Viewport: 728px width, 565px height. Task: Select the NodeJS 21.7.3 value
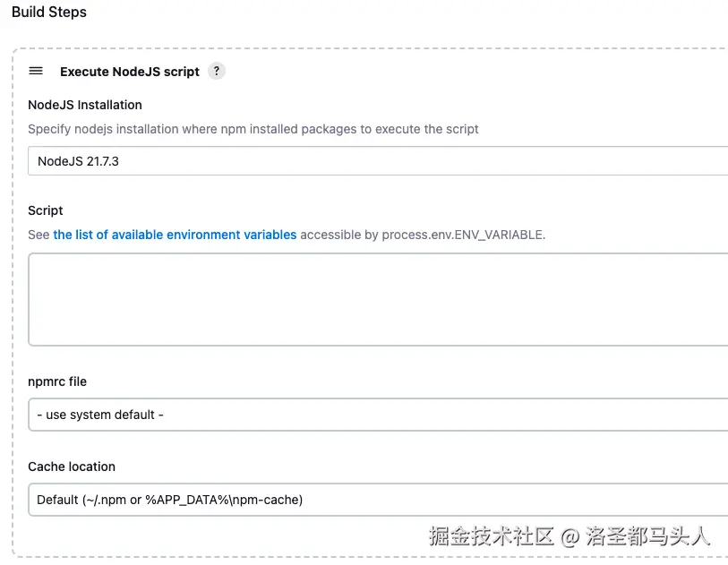point(78,161)
